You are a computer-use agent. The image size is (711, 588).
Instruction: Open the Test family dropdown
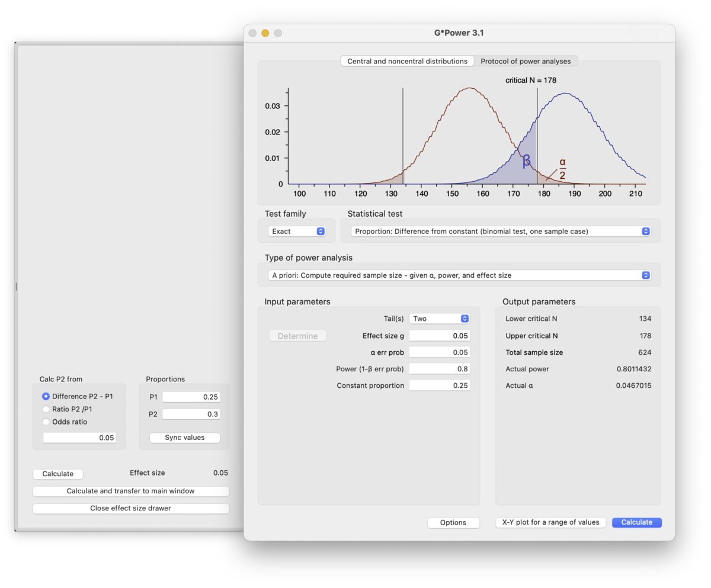pyautogui.click(x=296, y=231)
